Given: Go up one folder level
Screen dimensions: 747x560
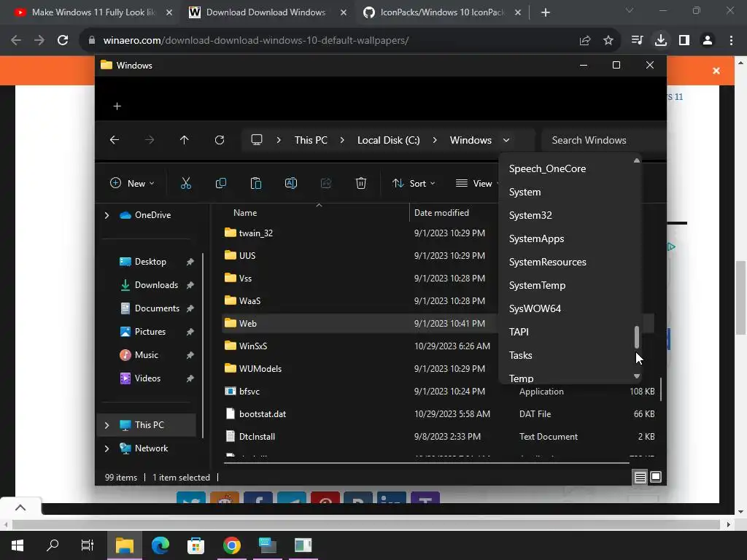Looking at the screenshot, I should click(x=185, y=140).
